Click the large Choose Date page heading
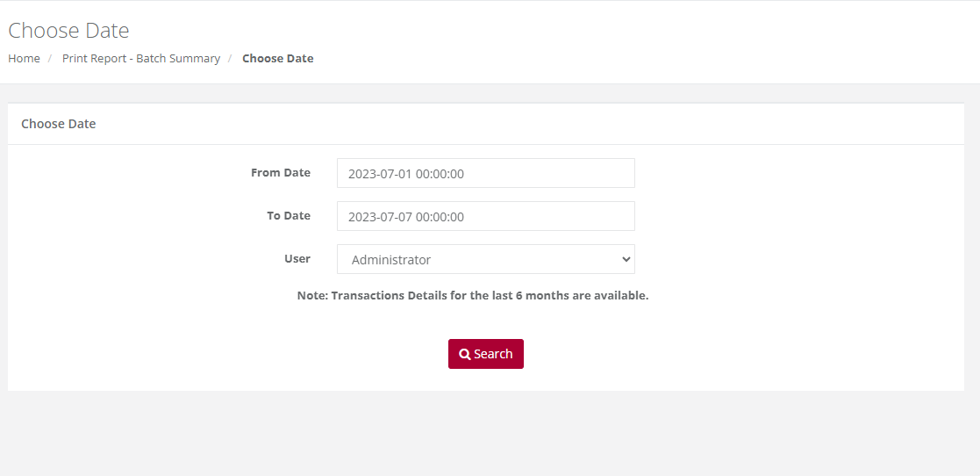The width and height of the screenshot is (980, 476). click(x=68, y=30)
